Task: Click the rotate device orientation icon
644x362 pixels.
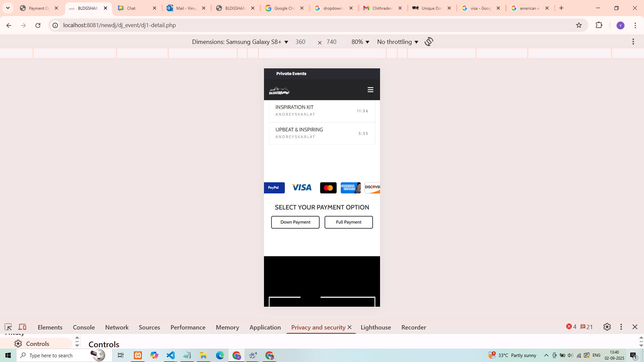Action: click(429, 42)
